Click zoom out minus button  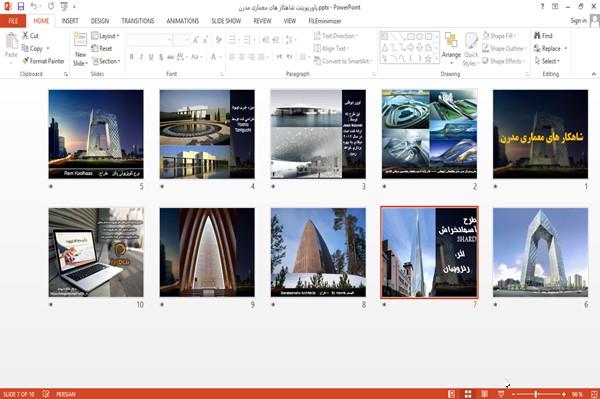click(x=514, y=394)
